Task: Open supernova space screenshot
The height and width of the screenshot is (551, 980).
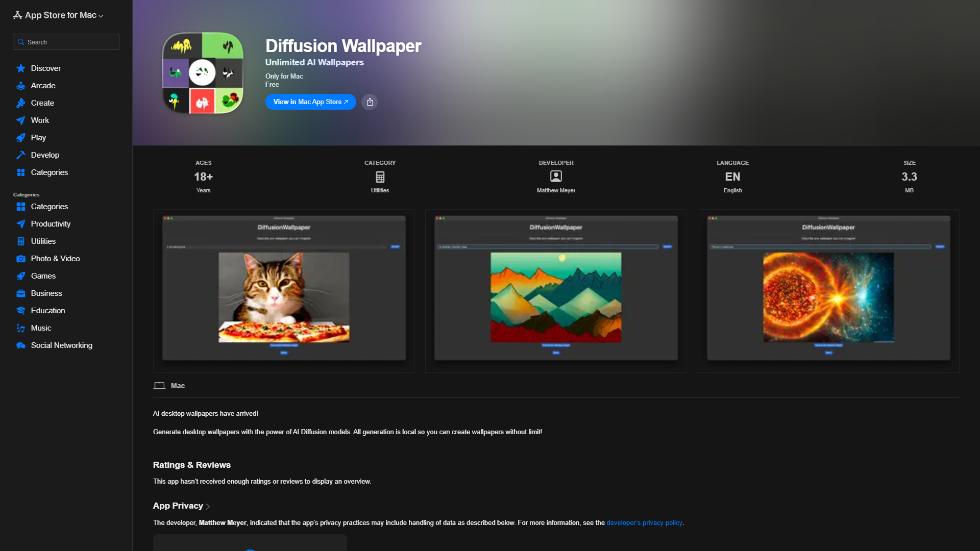Action: pyautogui.click(x=828, y=291)
